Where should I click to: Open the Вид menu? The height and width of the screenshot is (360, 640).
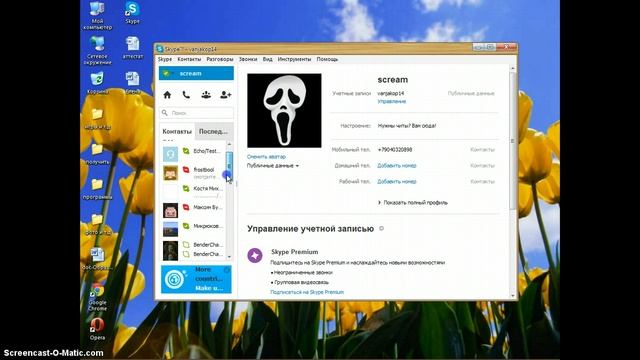click(267, 59)
